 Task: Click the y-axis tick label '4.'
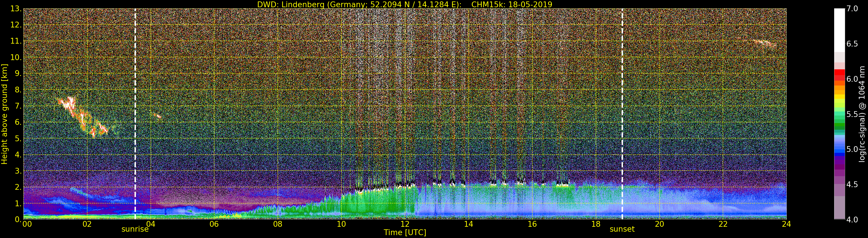click(18, 155)
